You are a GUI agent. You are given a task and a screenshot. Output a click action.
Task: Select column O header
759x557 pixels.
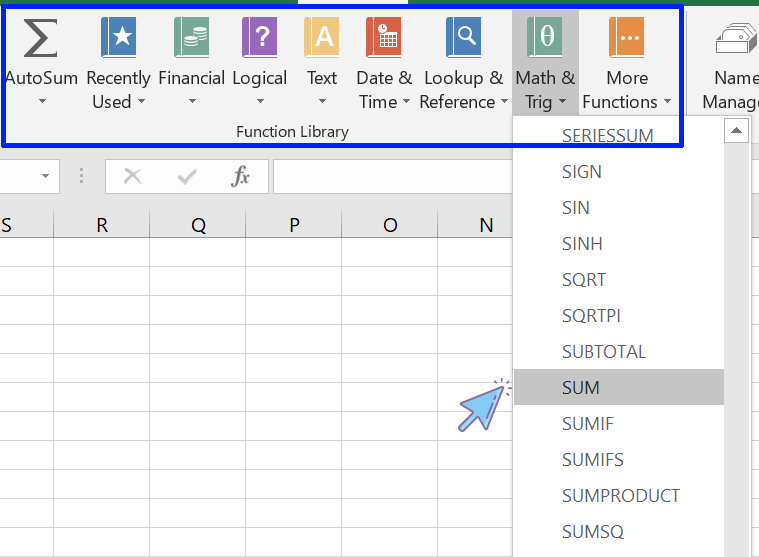coord(390,225)
